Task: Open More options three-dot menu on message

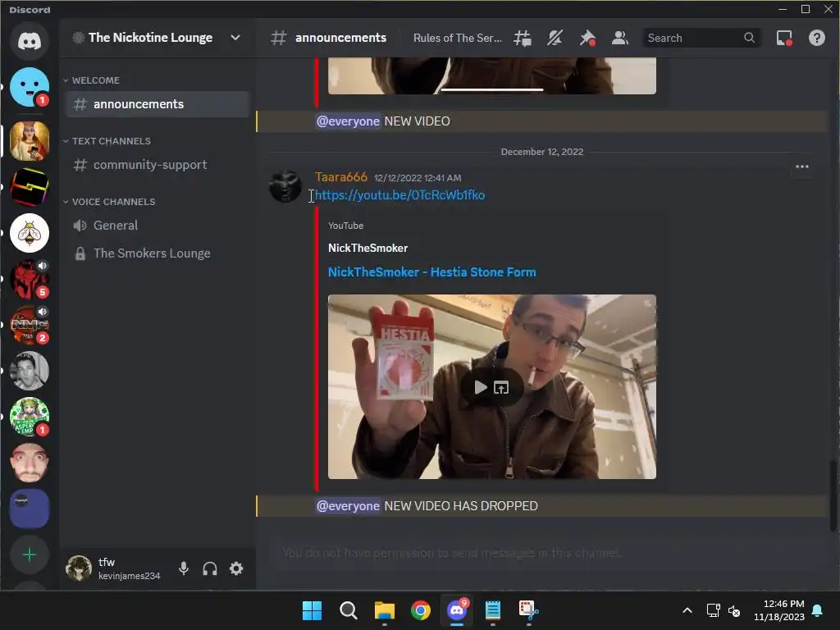Action: (x=802, y=167)
